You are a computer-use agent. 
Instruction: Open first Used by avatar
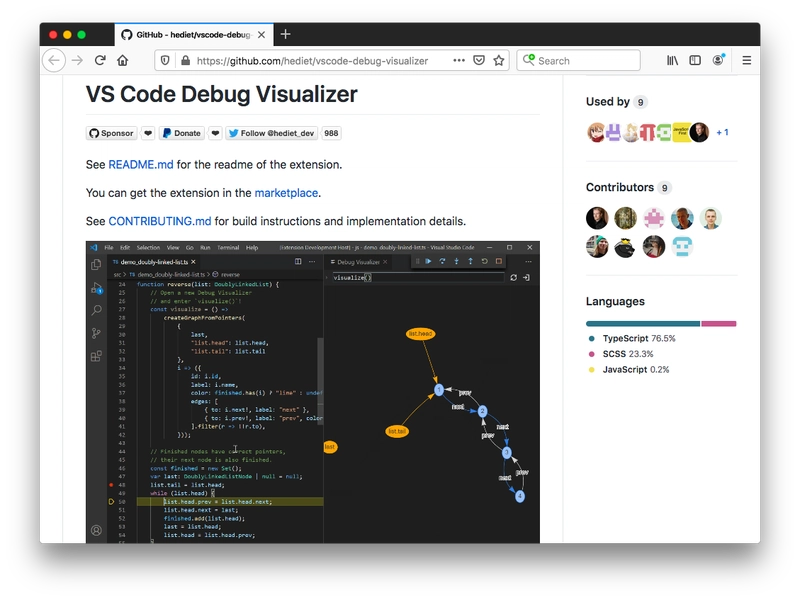pos(595,133)
